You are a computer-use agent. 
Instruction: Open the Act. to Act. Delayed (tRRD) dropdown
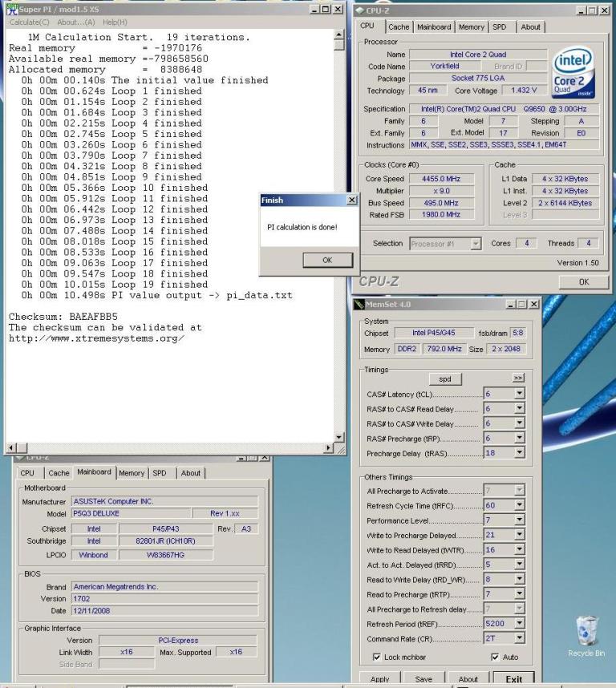click(x=520, y=565)
